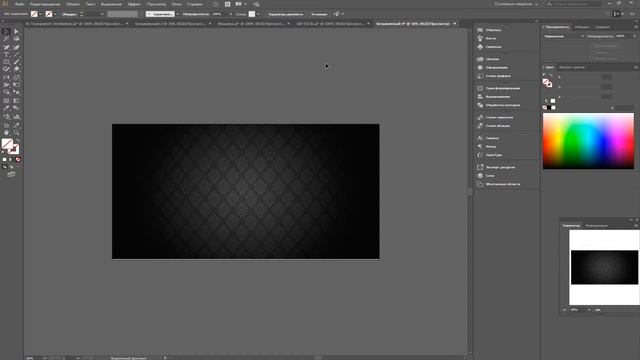Open the Трансформирование (Transform) panel icon
Image resolution: width=640 pixels, height=360 pixels.
point(480,88)
